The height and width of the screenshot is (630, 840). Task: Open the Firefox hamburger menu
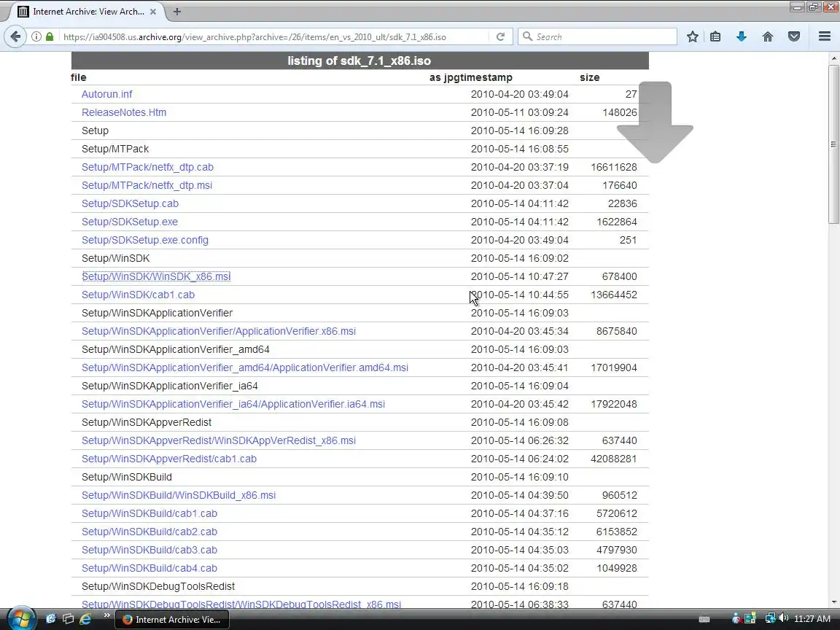coord(825,36)
